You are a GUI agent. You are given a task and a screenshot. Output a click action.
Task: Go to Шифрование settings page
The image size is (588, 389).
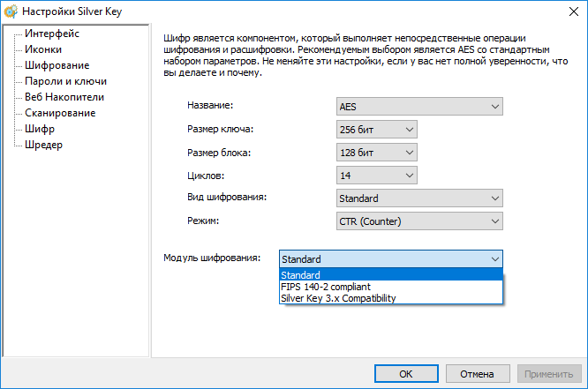[57, 65]
